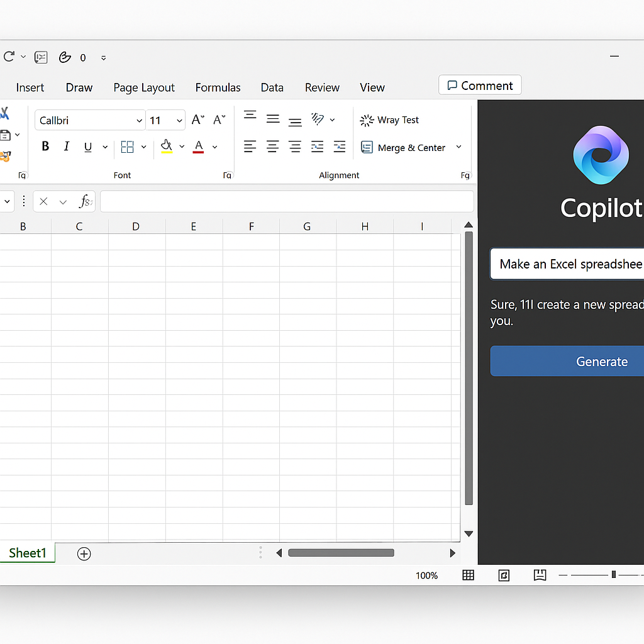
Task: Open the View tab
Action: [x=372, y=87]
